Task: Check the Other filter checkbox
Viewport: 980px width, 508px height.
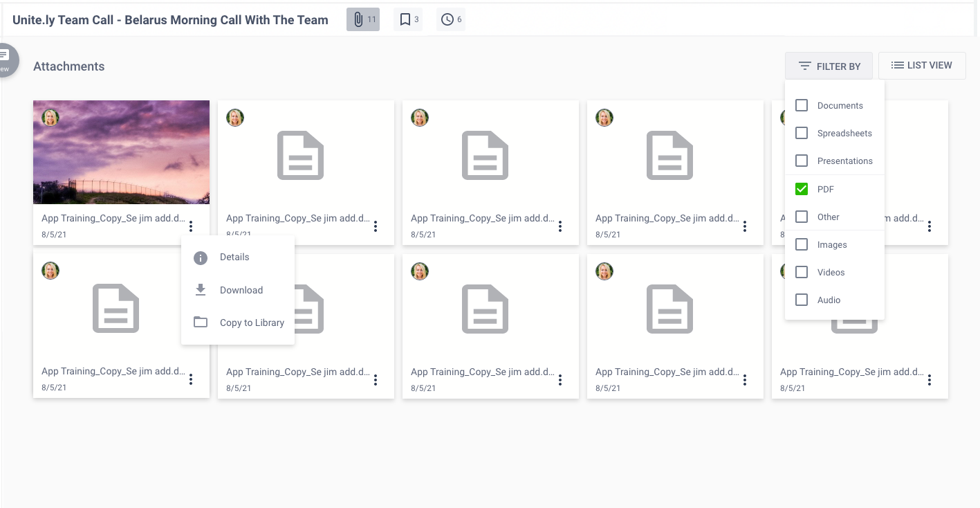Action: pos(802,217)
